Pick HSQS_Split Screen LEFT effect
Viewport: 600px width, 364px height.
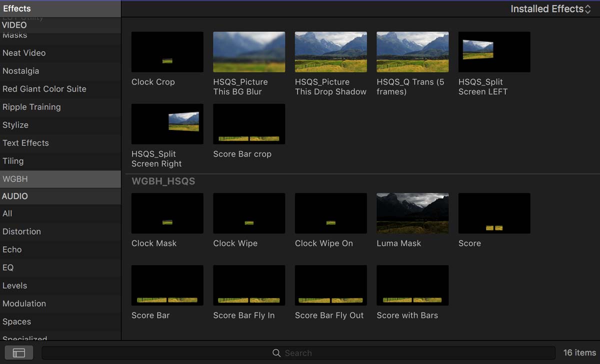[x=494, y=52]
